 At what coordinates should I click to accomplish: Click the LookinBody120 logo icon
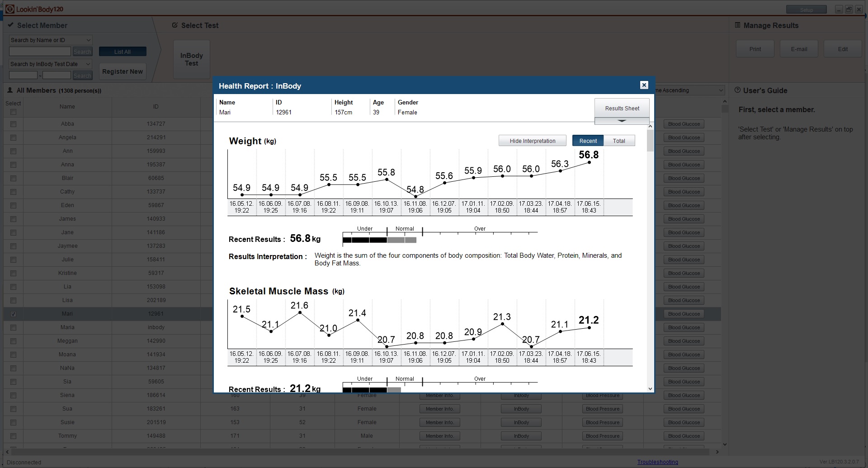(x=10, y=9)
